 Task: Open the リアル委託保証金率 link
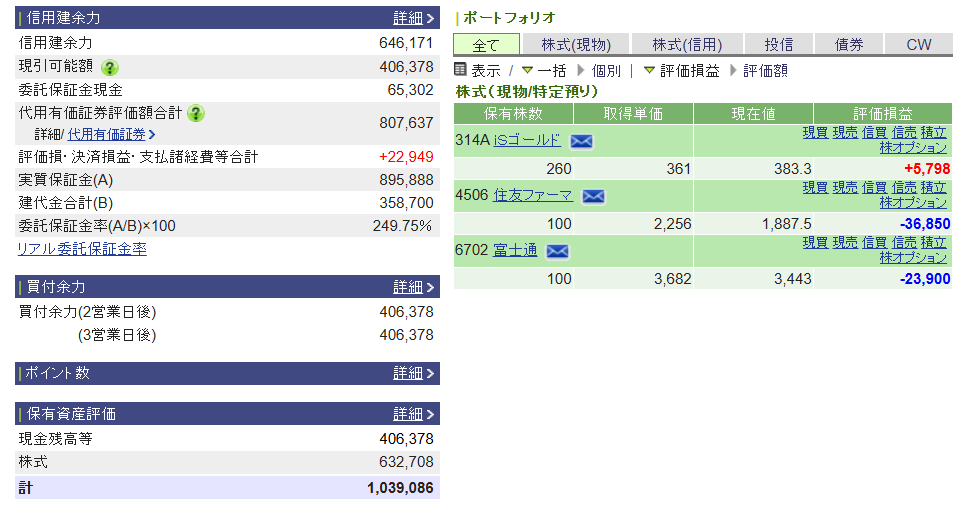click(82, 249)
